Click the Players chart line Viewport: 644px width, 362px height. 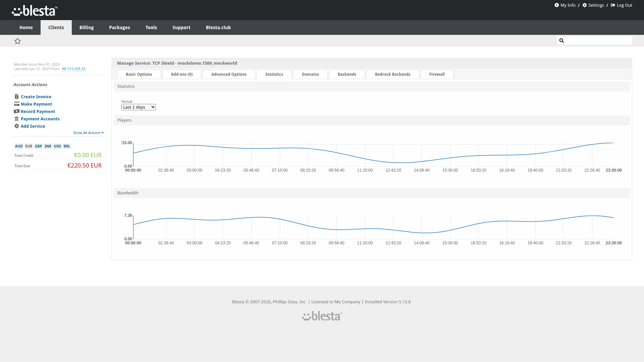click(x=365, y=159)
